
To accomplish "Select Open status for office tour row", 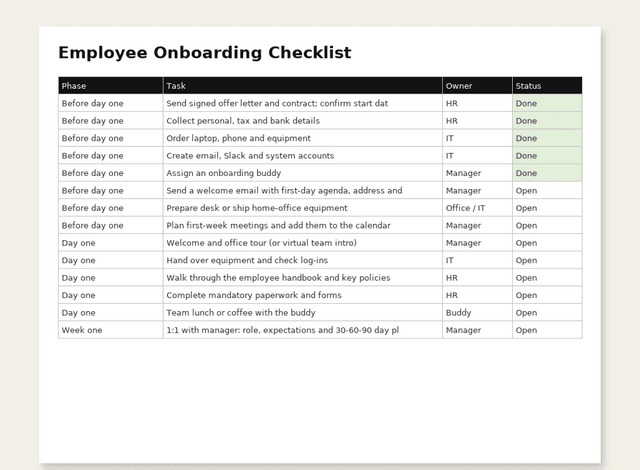I will click(x=547, y=243).
